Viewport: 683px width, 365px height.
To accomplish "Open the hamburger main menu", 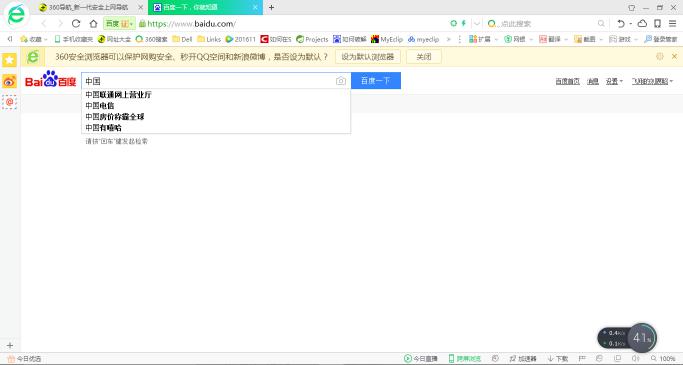I will pos(673,23).
